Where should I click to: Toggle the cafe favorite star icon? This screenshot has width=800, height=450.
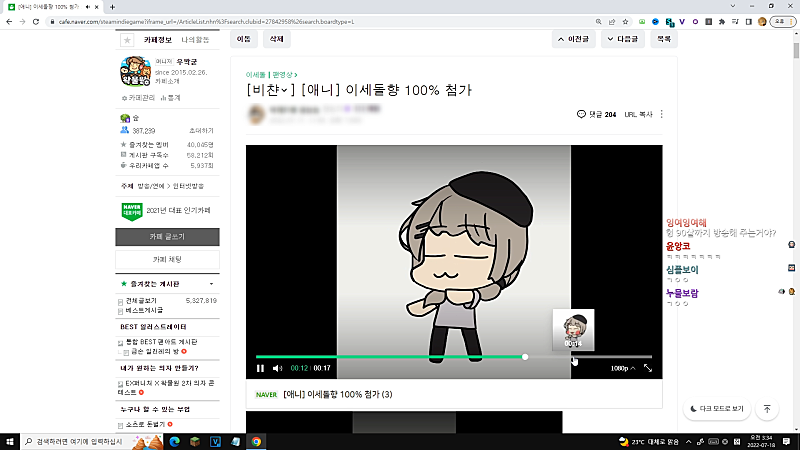pyautogui.click(x=127, y=40)
